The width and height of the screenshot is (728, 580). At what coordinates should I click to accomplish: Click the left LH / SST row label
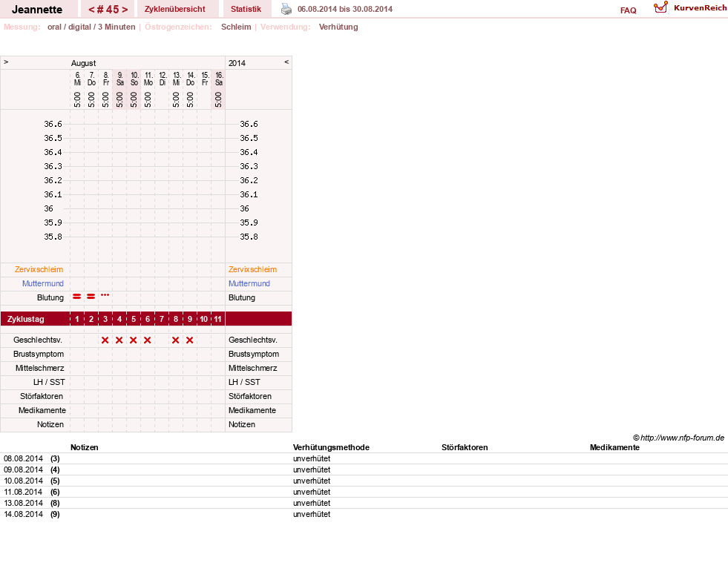pos(49,382)
